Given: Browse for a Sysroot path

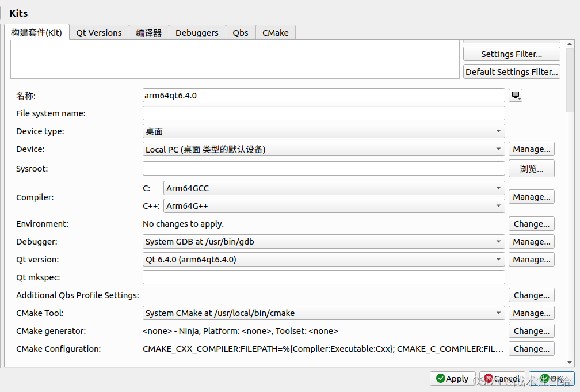Looking at the screenshot, I should pos(531,168).
